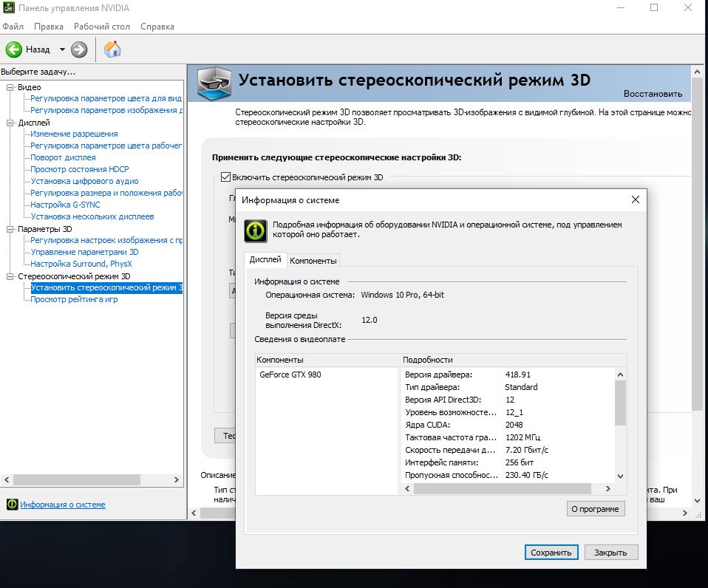Open the Home icon in toolbar
This screenshot has height=588, width=708.
coord(112,49)
